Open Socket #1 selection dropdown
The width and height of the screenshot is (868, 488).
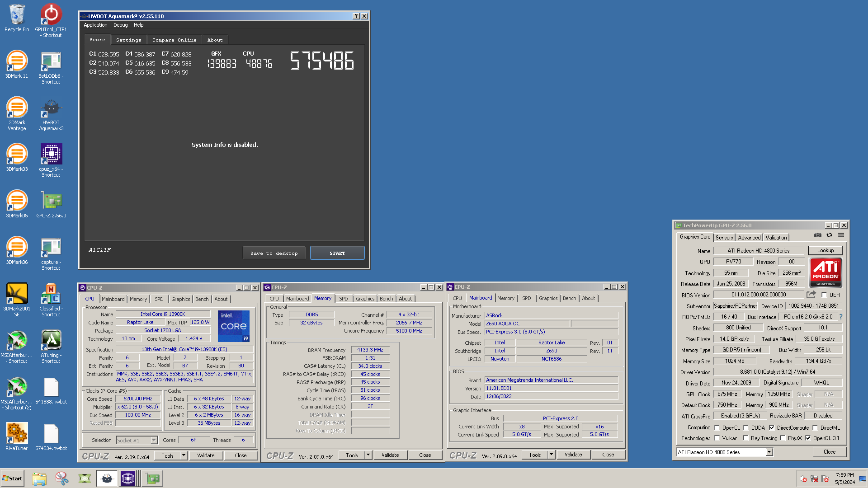click(x=154, y=440)
